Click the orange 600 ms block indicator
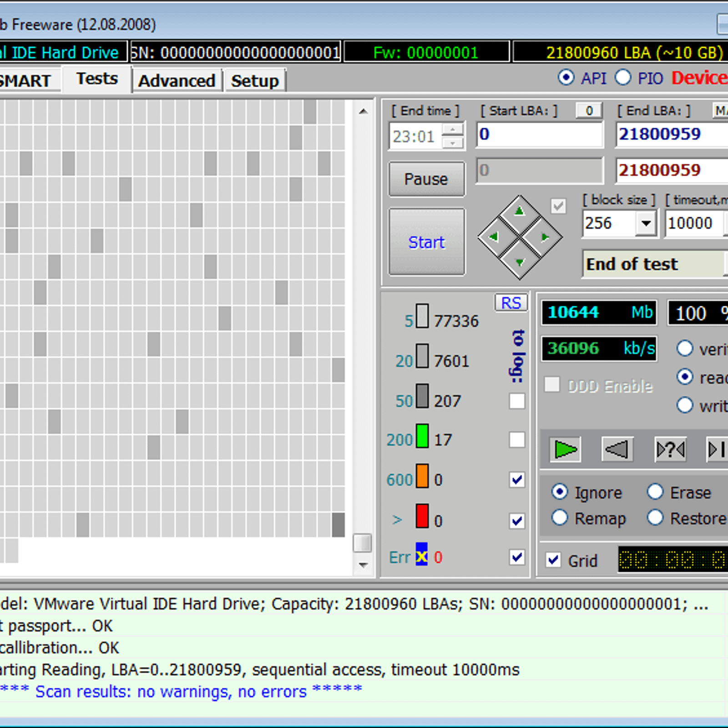728x728 pixels. pos(422,475)
